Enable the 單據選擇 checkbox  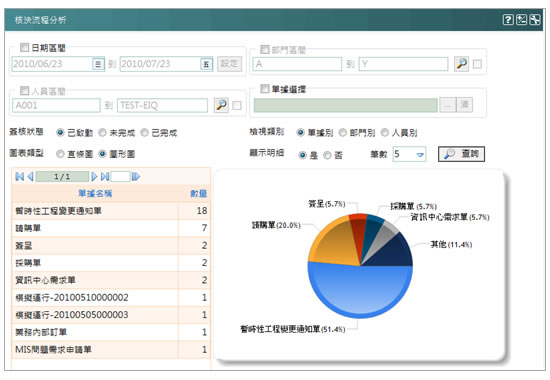click(264, 88)
